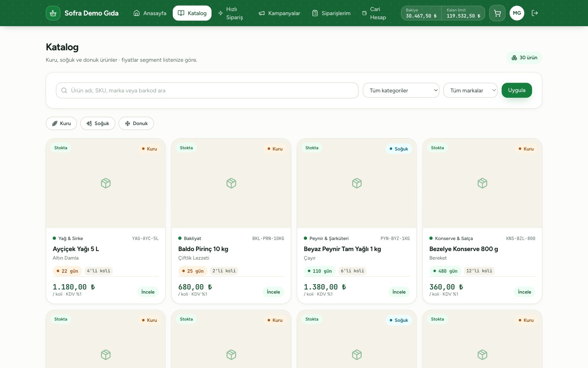The image size is (588, 368).
Task: Click İncele on Baldo Pirinç 10 kg
Action: click(274, 292)
